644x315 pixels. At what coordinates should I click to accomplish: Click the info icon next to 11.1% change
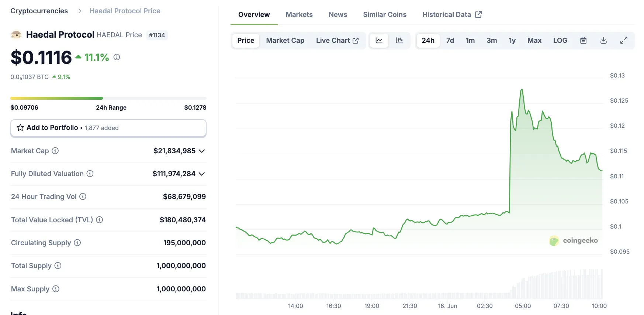(117, 57)
